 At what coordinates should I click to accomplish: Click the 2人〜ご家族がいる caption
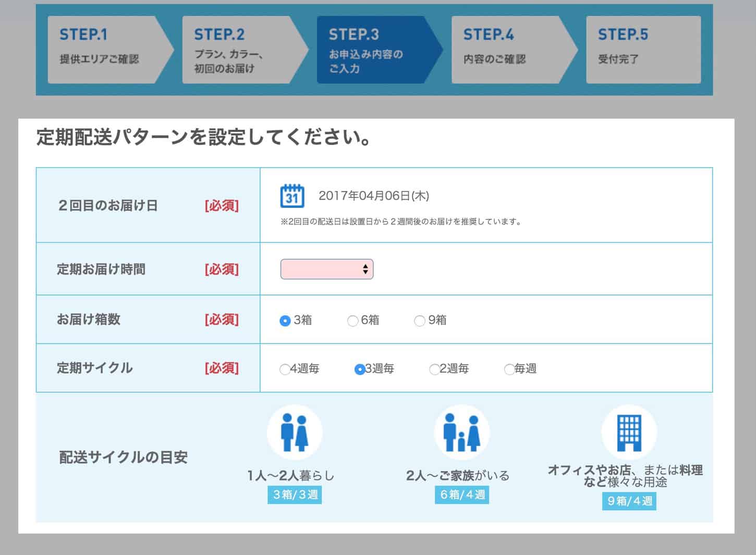(x=458, y=475)
